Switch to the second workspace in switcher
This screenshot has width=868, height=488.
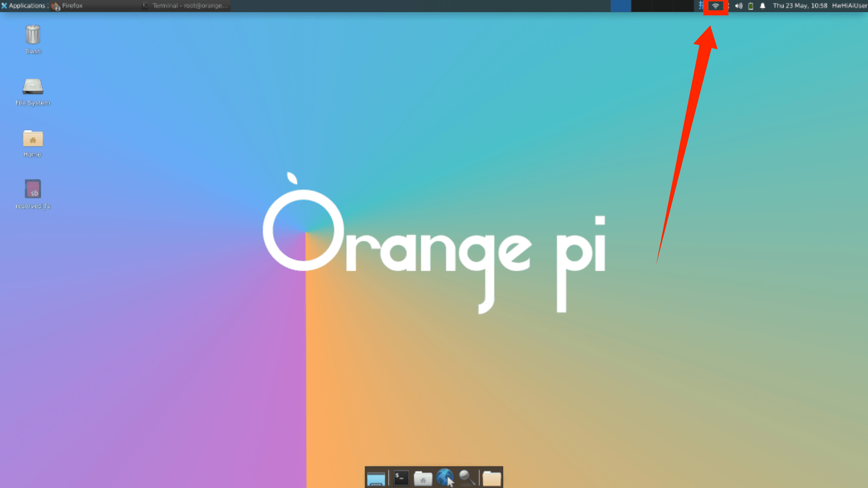click(642, 6)
